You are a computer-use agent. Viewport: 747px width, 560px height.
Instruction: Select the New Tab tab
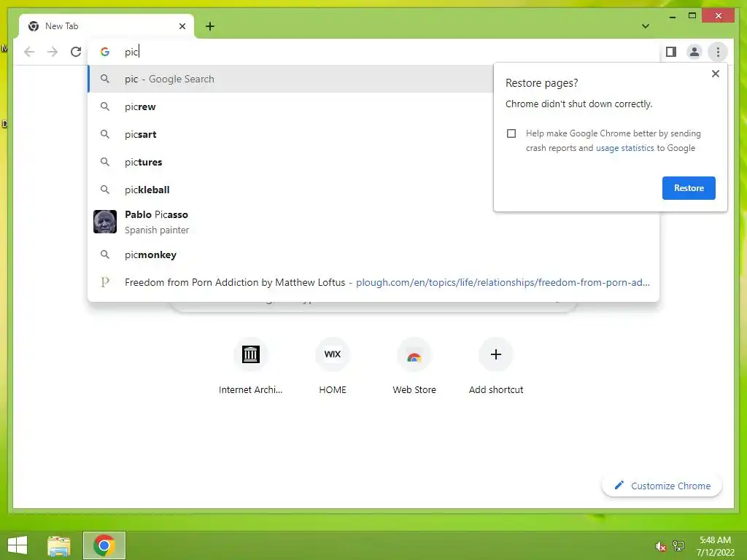[107, 26]
